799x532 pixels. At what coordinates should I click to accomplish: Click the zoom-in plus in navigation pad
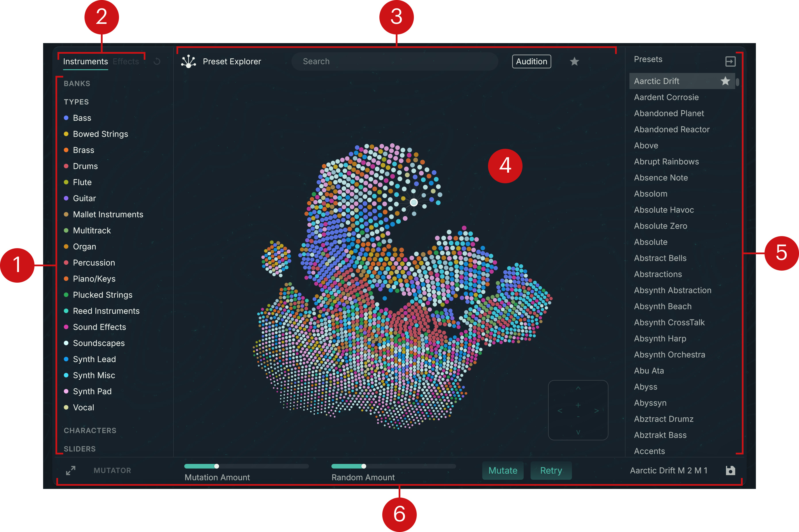pyautogui.click(x=578, y=405)
